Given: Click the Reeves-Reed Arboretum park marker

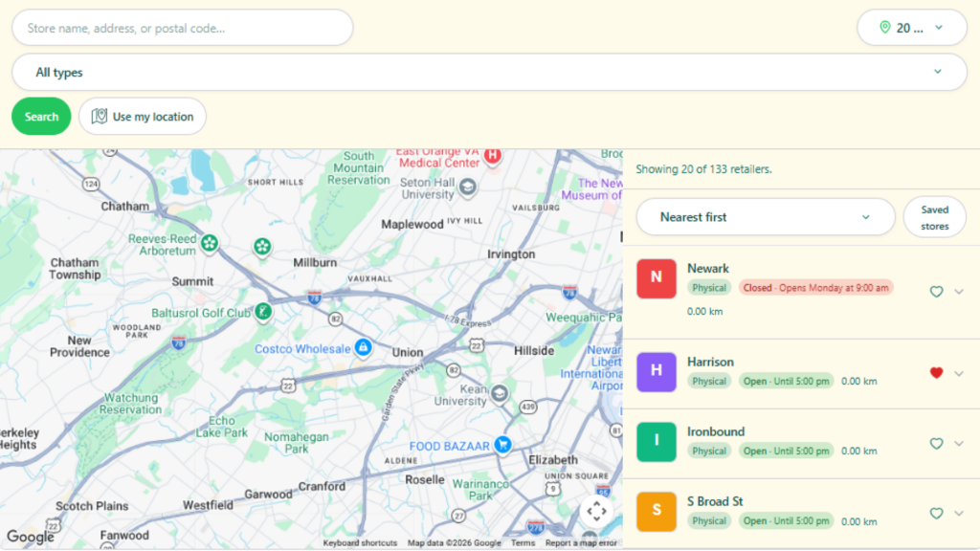Looking at the screenshot, I should point(210,242).
